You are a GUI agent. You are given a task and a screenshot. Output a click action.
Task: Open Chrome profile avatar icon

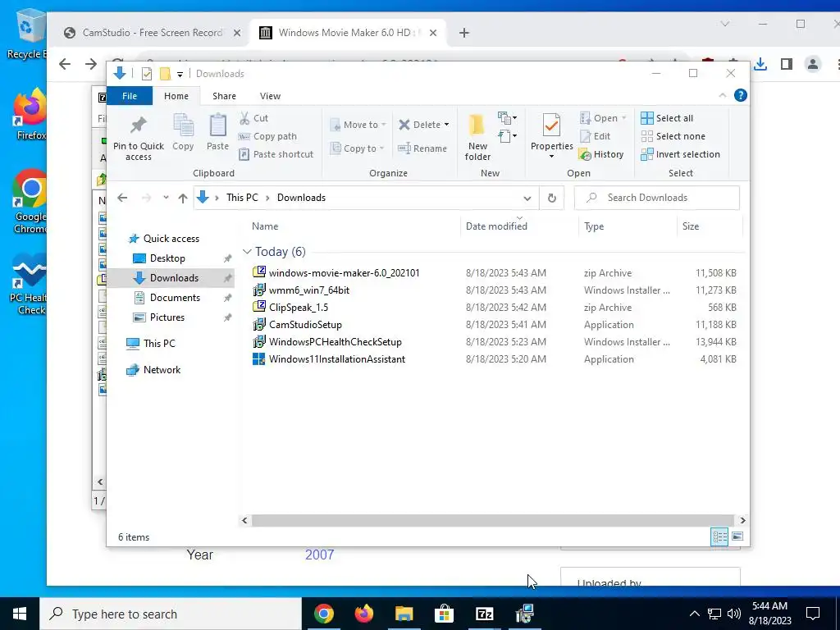[x=813, y=64]
